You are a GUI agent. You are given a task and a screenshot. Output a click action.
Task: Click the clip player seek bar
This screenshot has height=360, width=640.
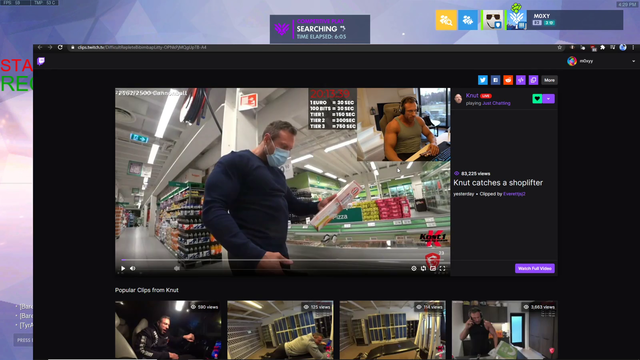pos(282,260)
